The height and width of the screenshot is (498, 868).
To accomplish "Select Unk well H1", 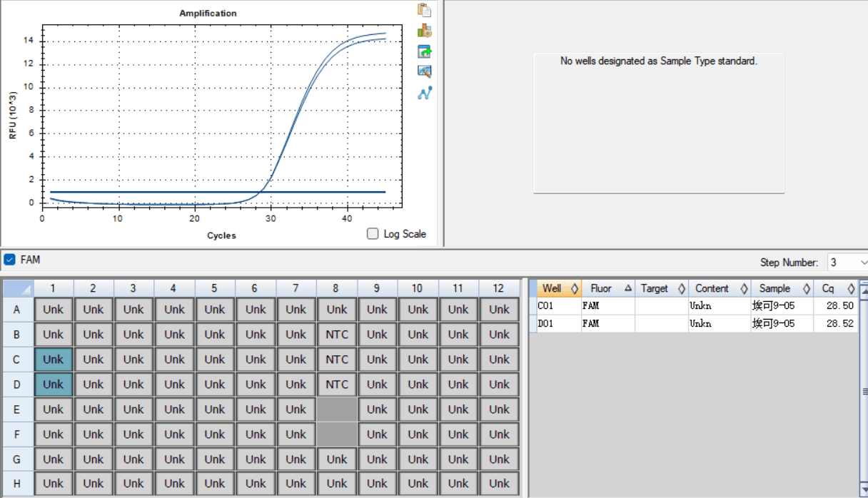I will 53,484.
